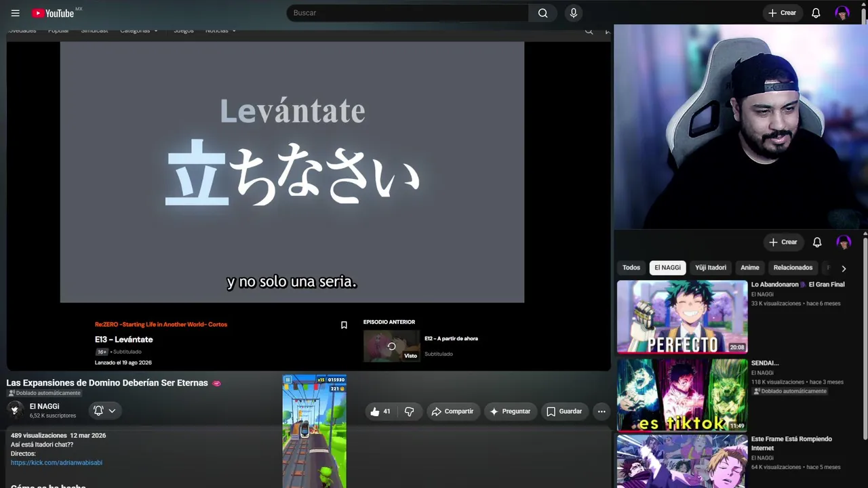Open account avatar in the top header

tap(842, 13)
